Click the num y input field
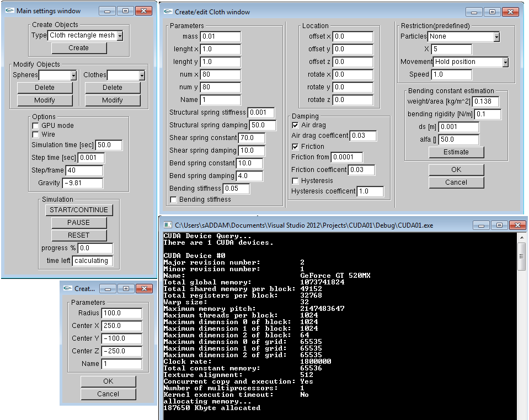 click(x=221, y=87)
